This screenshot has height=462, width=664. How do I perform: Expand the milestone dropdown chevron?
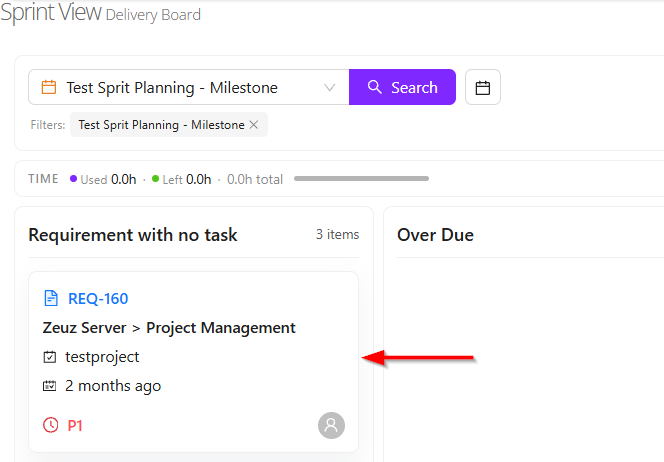(x=330, y=87)
